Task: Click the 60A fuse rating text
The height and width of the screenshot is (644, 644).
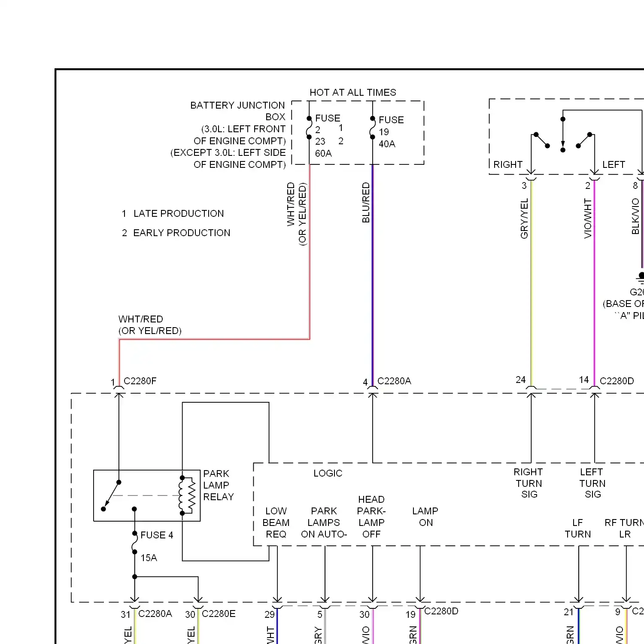Action: click(x=323, y=153)
